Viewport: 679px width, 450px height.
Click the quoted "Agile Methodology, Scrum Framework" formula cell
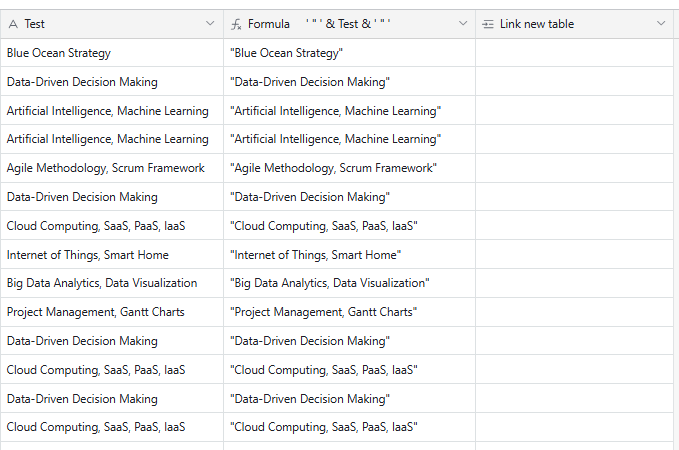point(349,168)
